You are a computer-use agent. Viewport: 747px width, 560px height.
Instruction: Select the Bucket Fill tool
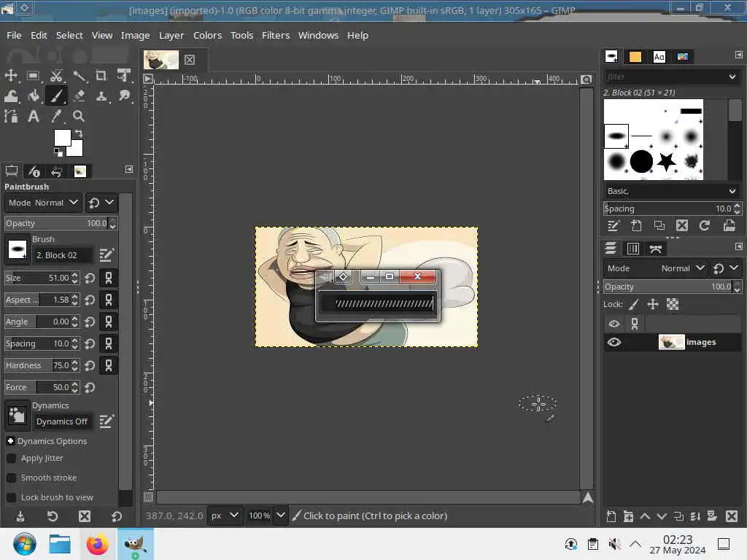pos(34,96)
